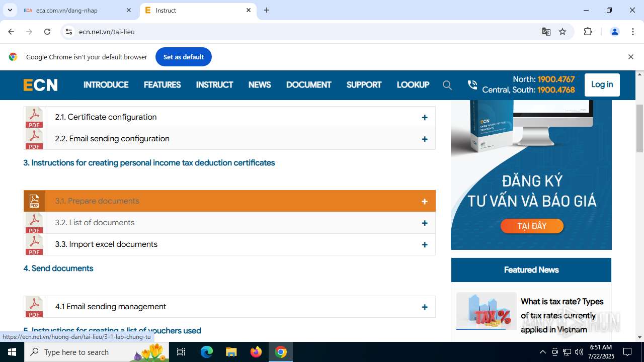Open 4.1 Email sending management link
This screenshot has width=644, height=362.
click(x=111, y=307)
